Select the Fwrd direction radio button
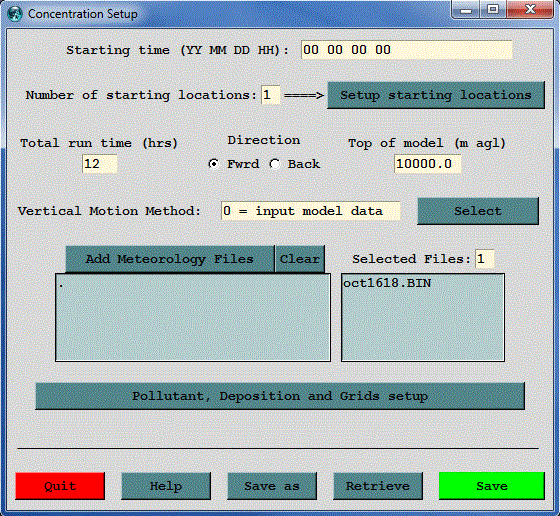The height and width of the screenshot is (516, 560). pos(214,164)
